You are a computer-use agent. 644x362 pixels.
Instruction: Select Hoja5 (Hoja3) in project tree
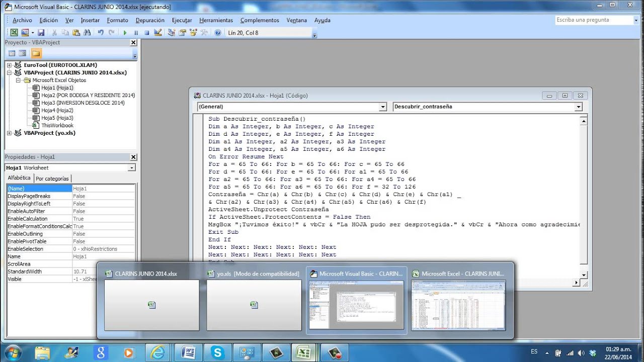(x=57, y=118)
